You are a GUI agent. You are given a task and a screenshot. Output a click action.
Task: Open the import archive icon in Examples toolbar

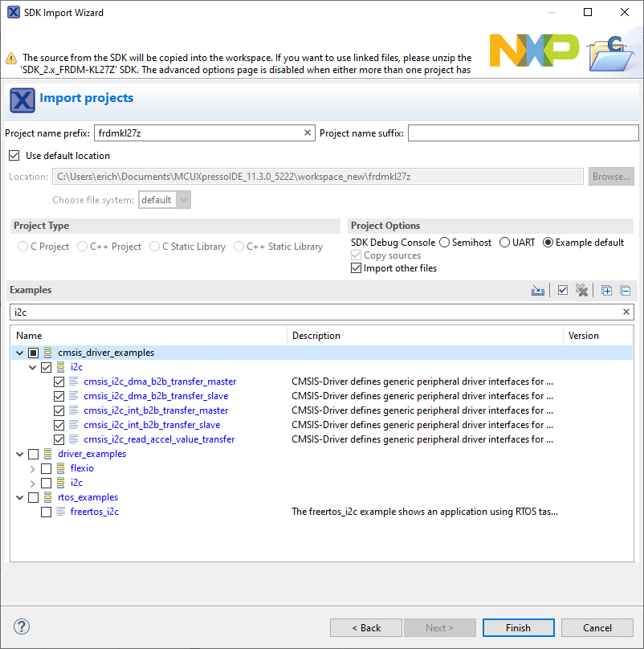point(538,290)
